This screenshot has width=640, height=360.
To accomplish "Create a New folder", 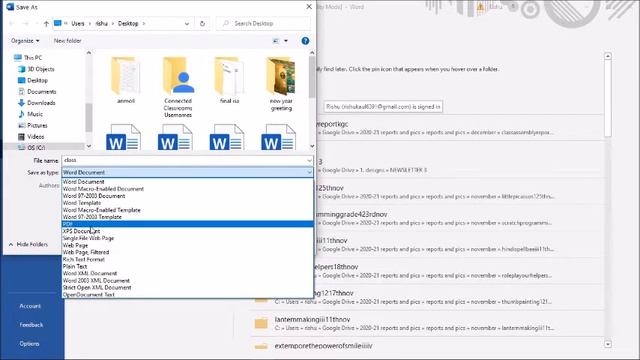I will click(x=68, y=41).
